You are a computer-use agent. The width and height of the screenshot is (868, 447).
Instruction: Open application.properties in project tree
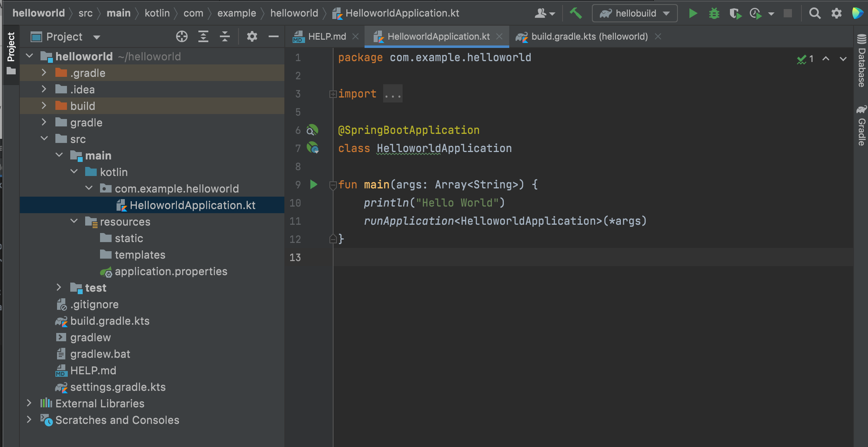click(171, 271)
